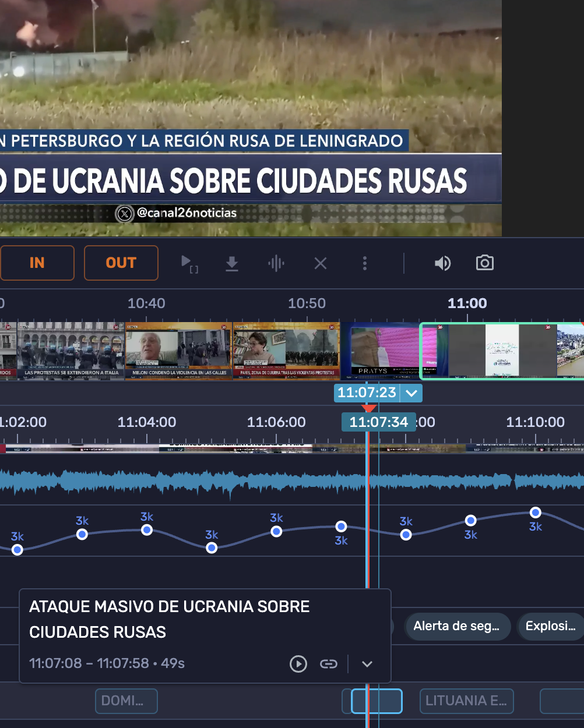Open the PRATYS commercial thumbnail
The image size is (584, 728).
[380, 351]
